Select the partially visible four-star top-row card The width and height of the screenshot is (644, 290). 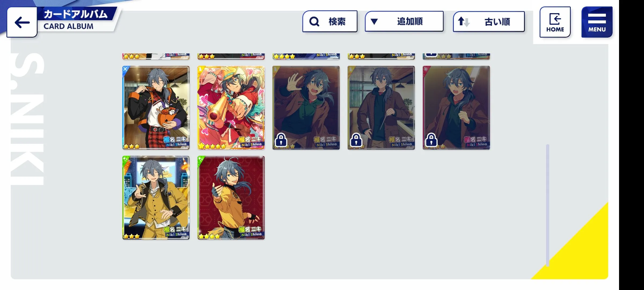(x=306, y=56)
